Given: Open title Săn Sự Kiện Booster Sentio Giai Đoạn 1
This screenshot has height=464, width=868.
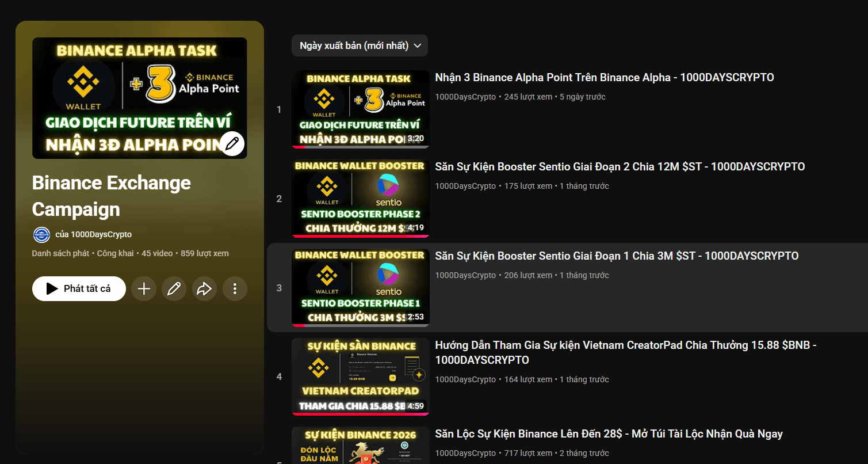Looking at the screenshot, I should click(617, 256).
